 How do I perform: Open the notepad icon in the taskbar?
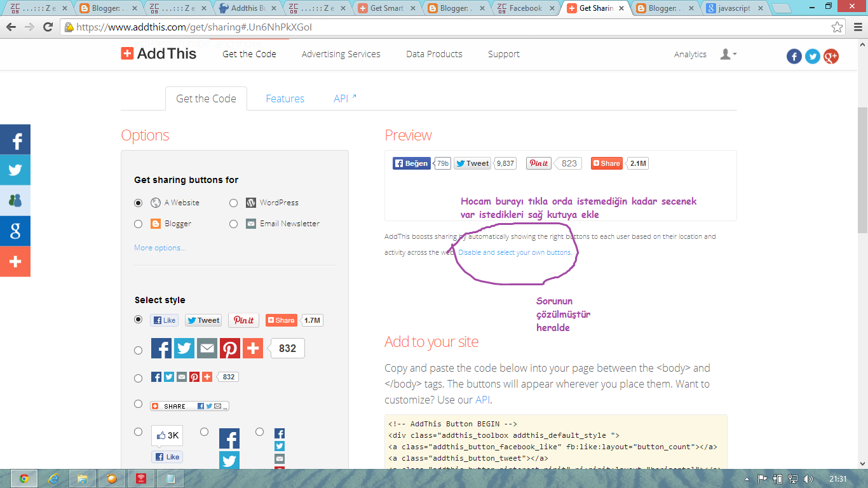pos(170,478)
